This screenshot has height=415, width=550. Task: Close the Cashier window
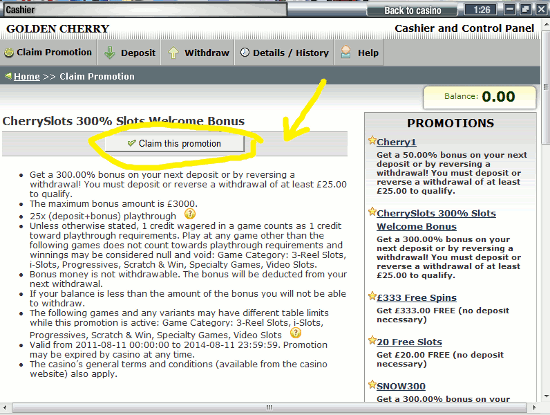pos(541,9)
